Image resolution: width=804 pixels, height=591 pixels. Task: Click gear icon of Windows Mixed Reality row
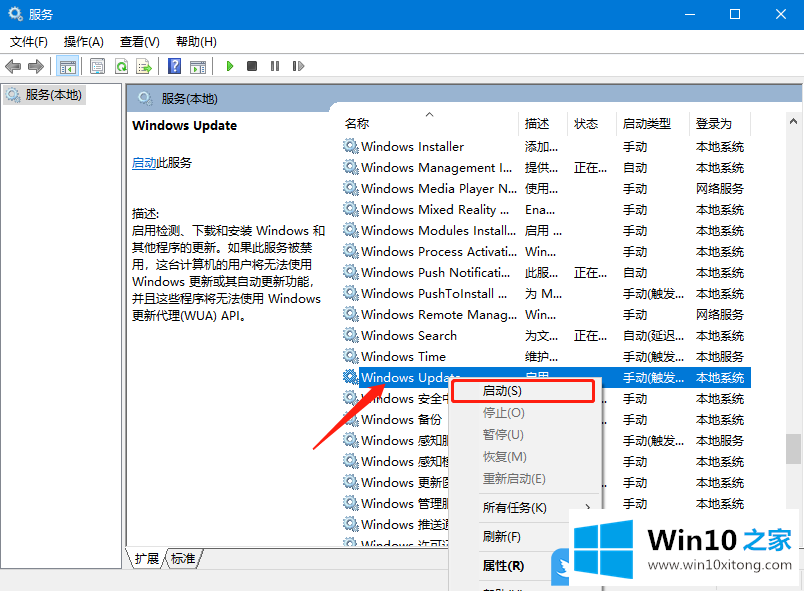[351, 210]
